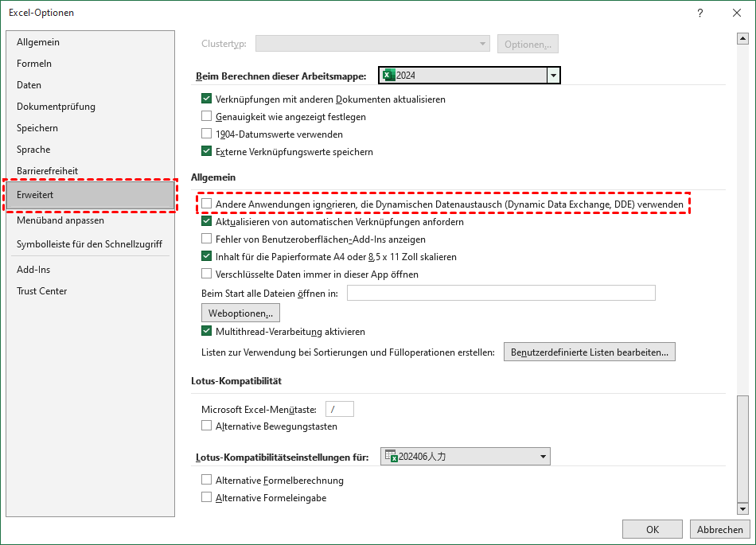
Task: Click the help question mark icon
Action: [699, 13]
